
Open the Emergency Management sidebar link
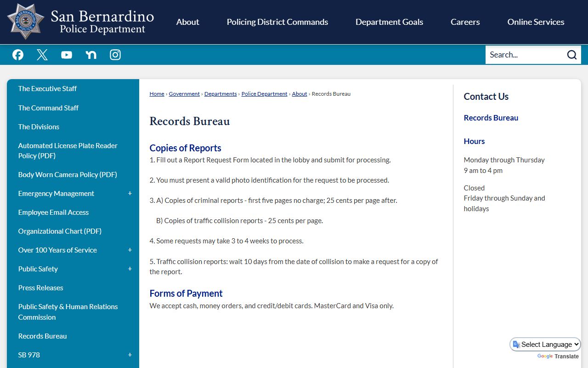(56, 194)
